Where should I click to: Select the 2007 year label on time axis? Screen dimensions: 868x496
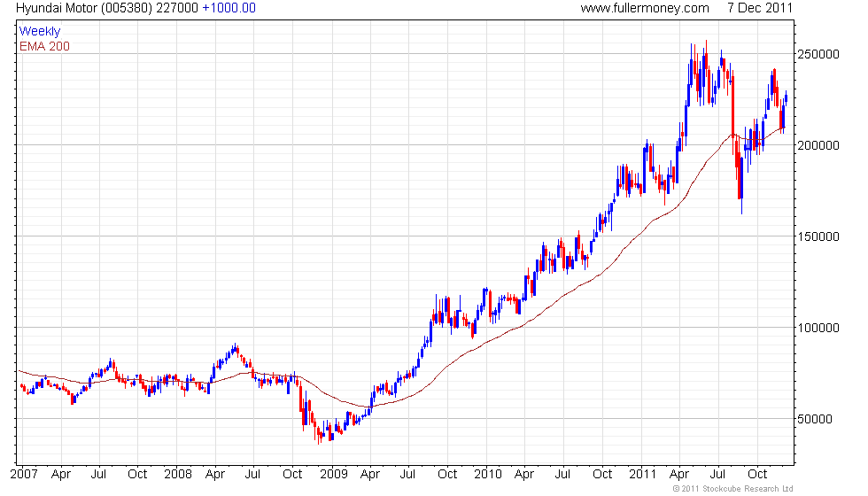(24, 475)
